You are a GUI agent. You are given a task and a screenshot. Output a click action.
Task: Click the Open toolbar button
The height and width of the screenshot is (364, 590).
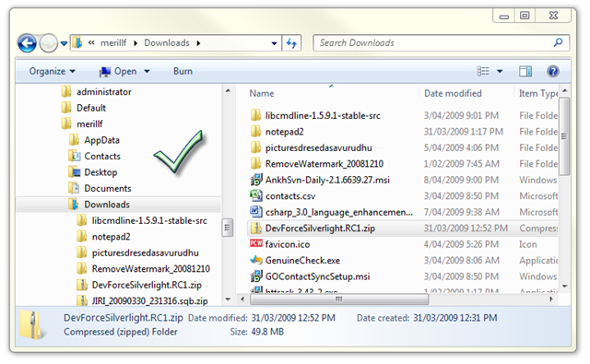click(118, 72)
